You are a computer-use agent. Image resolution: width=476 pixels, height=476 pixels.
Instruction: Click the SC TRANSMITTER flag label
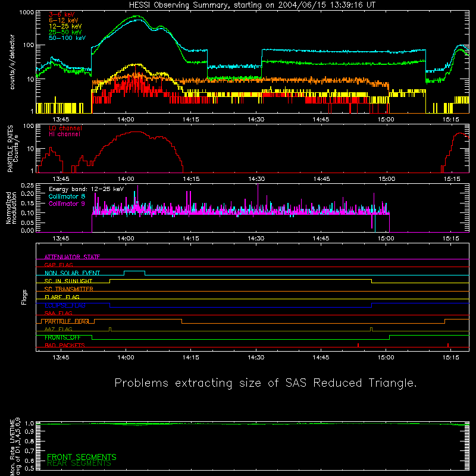point(69,289)
